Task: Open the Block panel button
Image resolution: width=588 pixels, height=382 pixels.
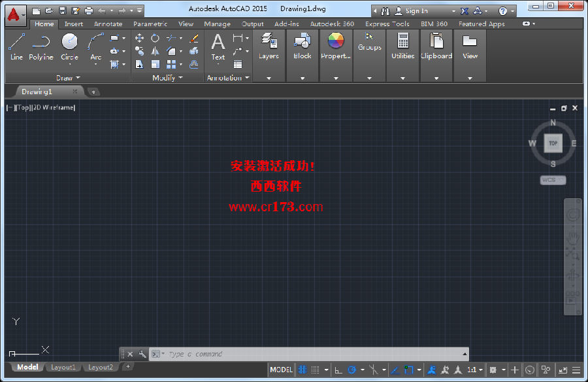Action: coord(302,55)
